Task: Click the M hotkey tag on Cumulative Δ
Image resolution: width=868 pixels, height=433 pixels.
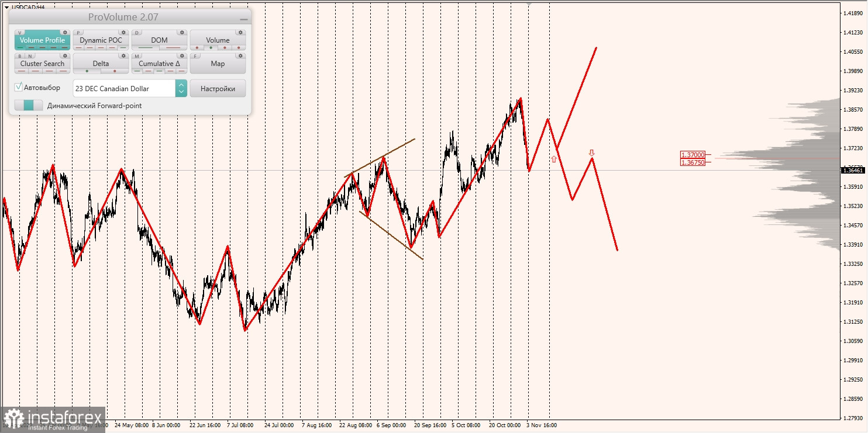Action: point(137,56)
